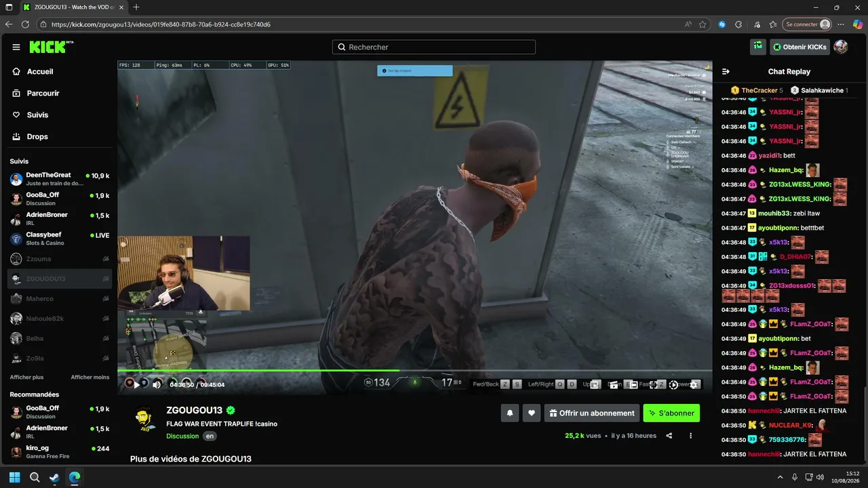Toggle theater mode in video player
Screen dimensions: 868x488
point(633,384)
